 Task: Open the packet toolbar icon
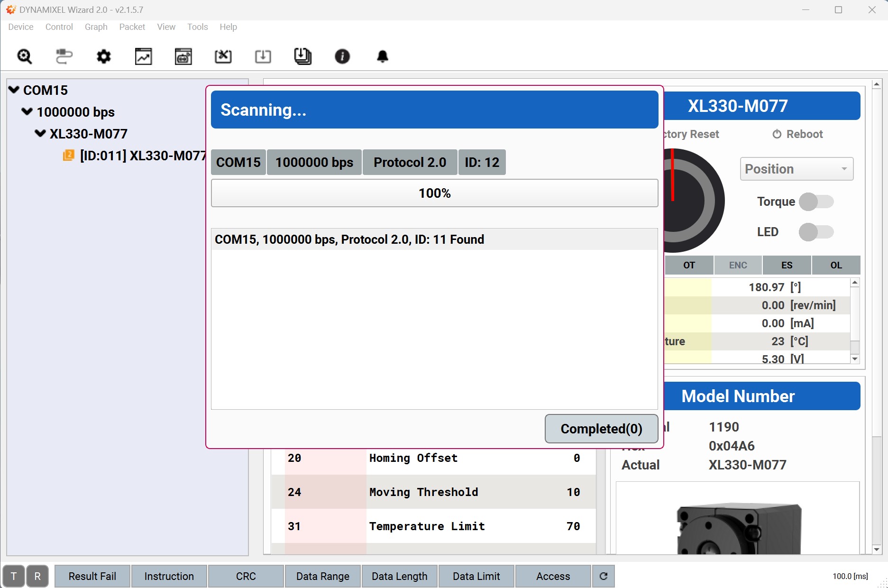183,56
